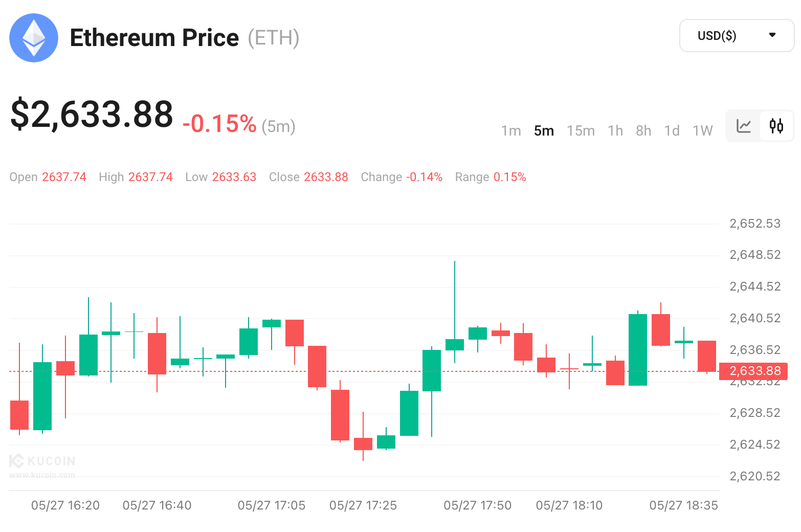Click the lowest red candle body
801x532 pixels.
363,444
